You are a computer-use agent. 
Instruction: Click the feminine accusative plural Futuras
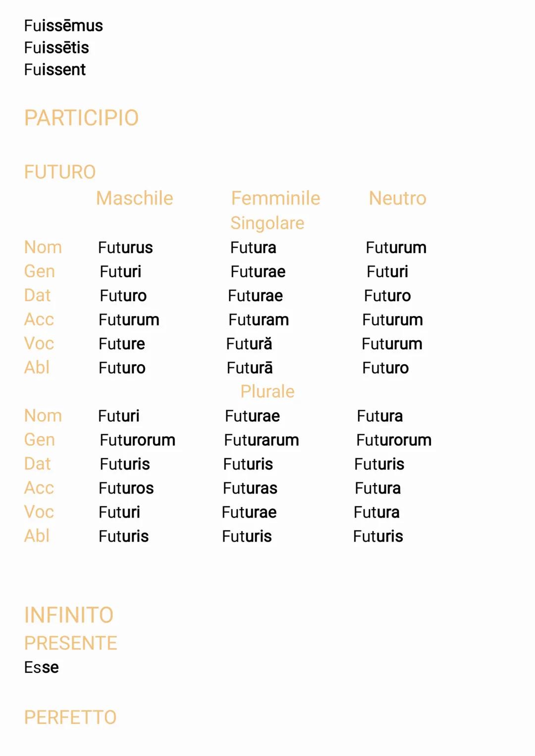250,488
